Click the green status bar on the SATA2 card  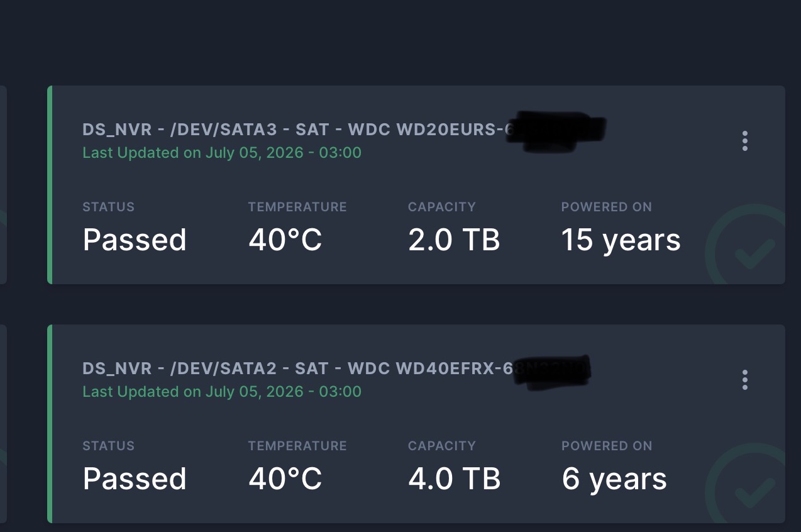50,424
